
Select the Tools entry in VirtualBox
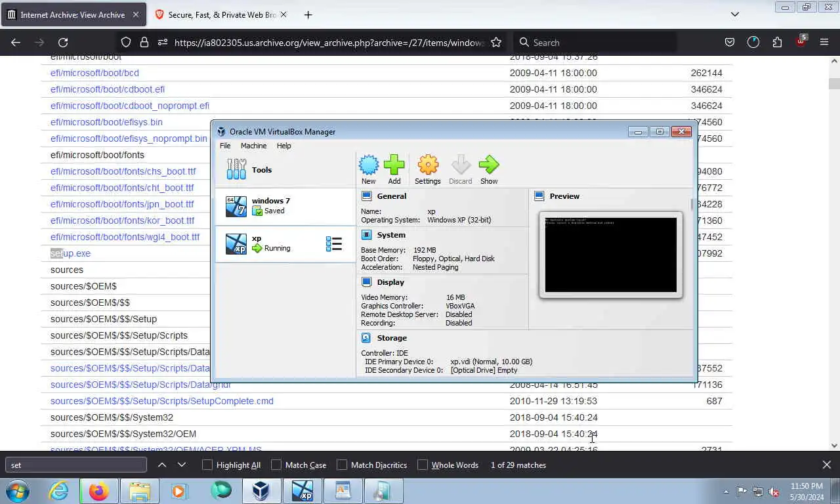(x=285, y=170)
